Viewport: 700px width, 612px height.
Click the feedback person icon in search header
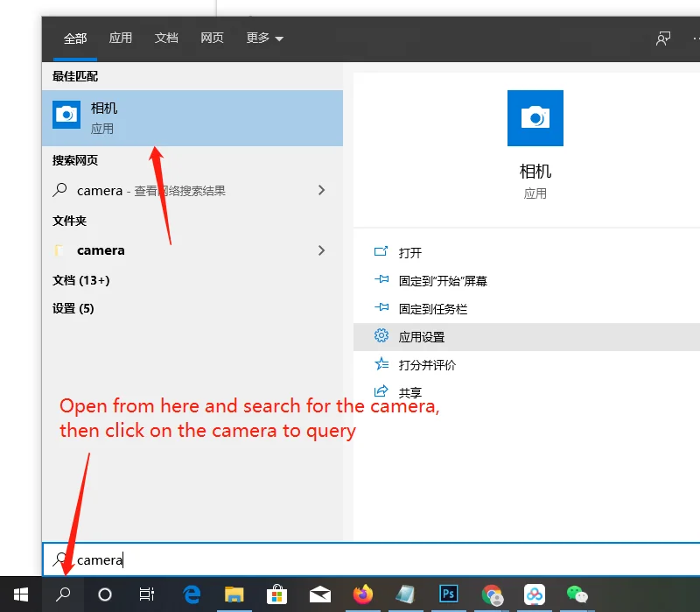tap(663, 39)
